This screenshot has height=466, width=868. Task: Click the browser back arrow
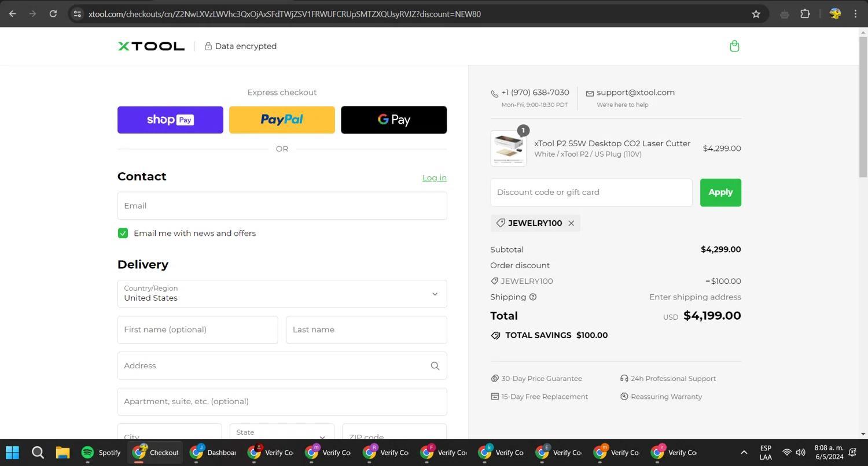point(13,14)
